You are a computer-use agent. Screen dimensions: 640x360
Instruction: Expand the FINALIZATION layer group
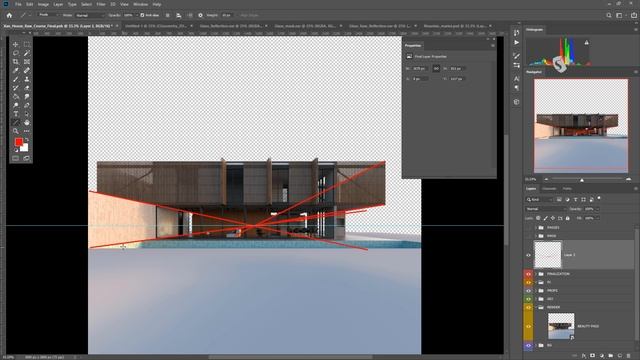[536, 274]
